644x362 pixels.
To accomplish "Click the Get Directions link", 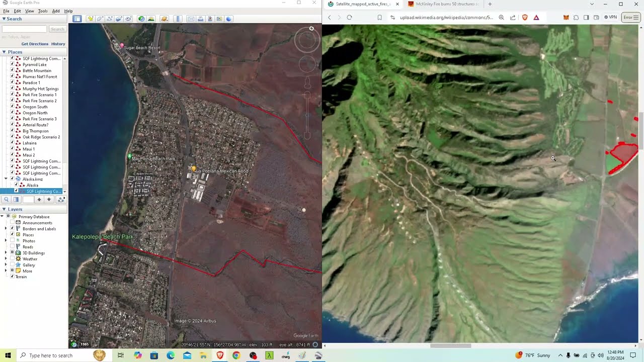I will click(x=35, y=44).
